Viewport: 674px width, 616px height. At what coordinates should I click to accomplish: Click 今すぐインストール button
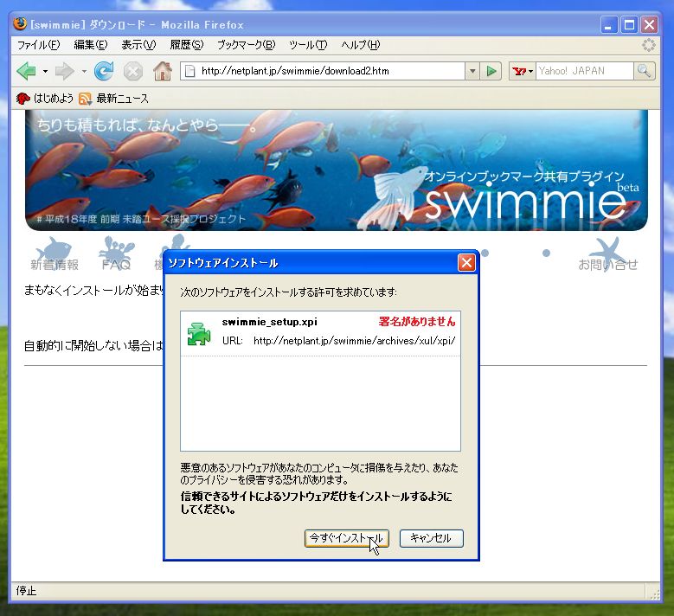coord(346,538)
